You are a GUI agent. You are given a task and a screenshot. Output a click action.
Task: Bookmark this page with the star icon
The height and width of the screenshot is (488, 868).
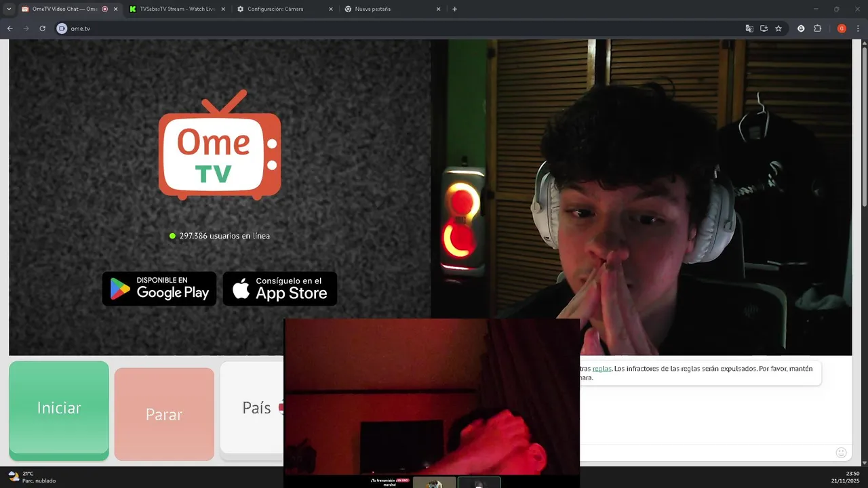(x=778, y=28)
